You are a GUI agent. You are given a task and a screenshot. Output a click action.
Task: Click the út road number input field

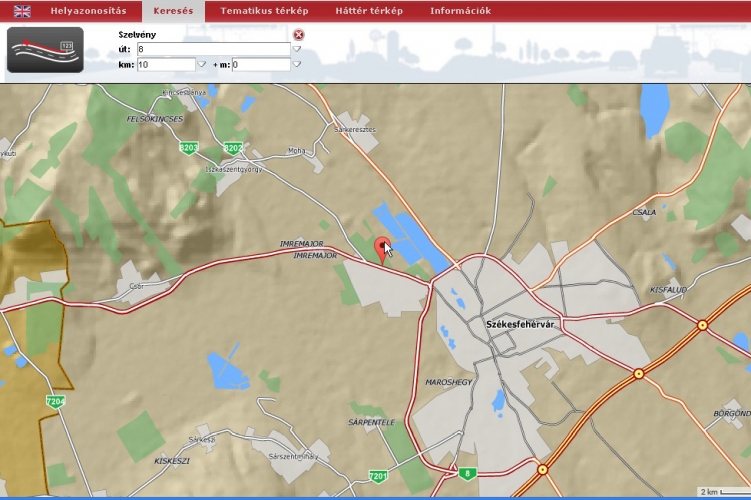213,49
